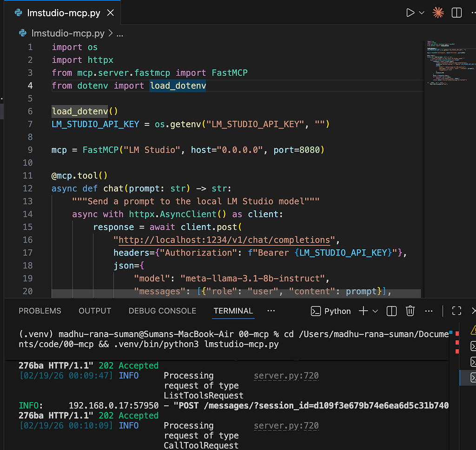Select the lmstudio-mcp.py editor tab
This screenshot has height=450, width=476.
pos(63,13)
